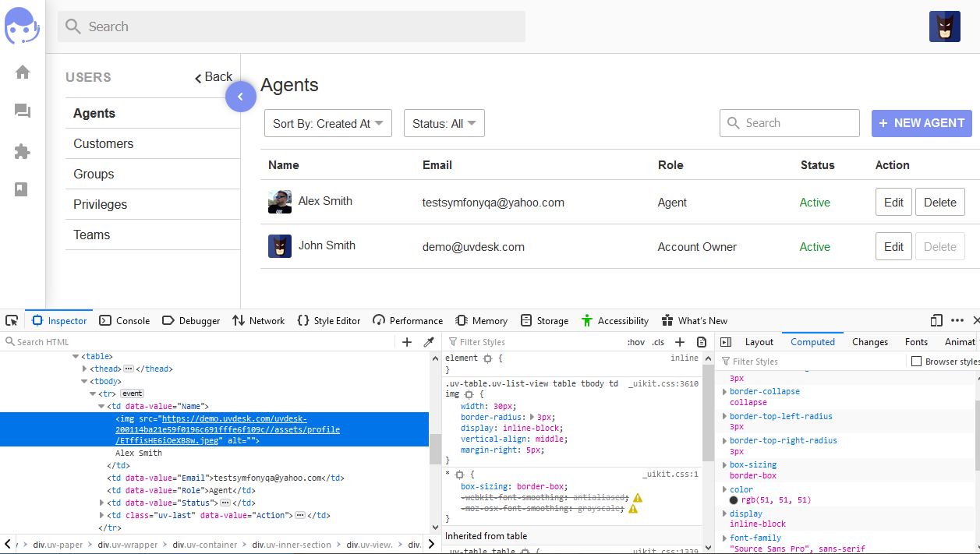Open Customers in the Users menu

tap(152, 144)
